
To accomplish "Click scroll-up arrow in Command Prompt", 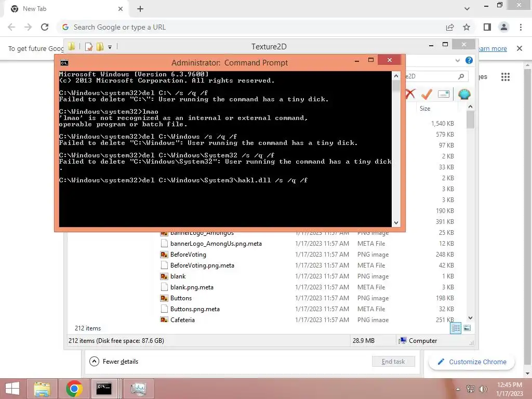I will tap(396, 76).
